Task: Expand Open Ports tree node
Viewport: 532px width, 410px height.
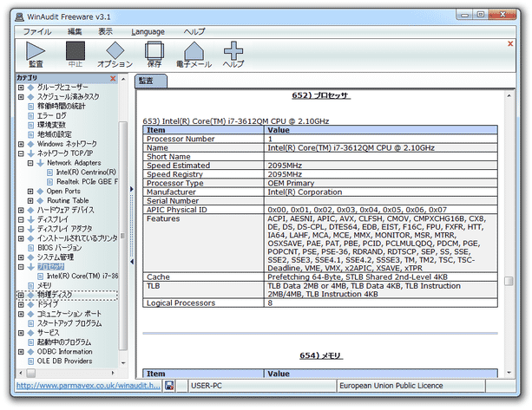Action: point(30,192)
